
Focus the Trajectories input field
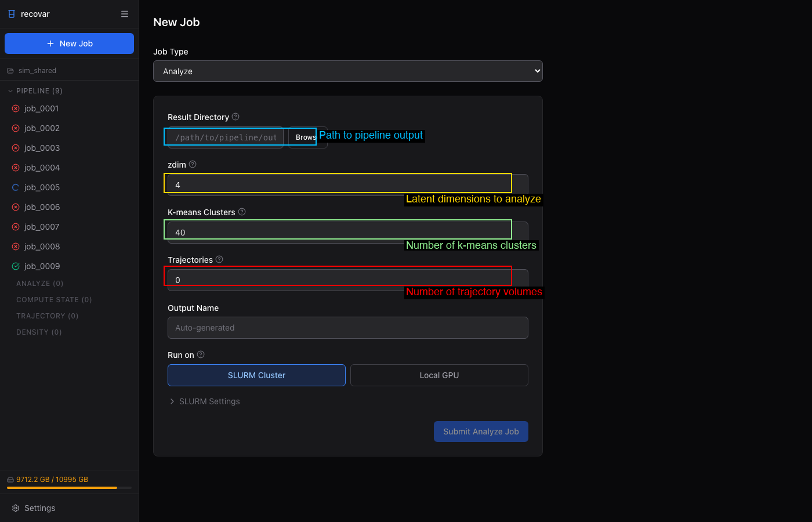click(348, 280)
